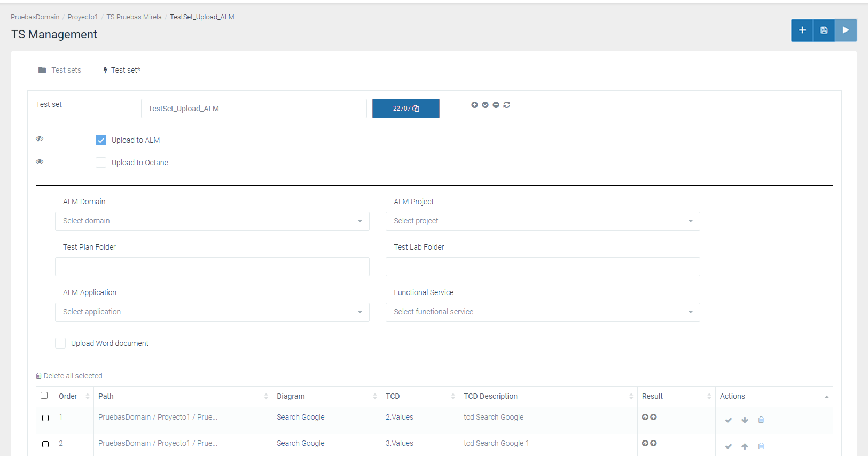
Task: Move row 2 up with the arrow icon
Action: pyautogui.click(x=745, y=446)
